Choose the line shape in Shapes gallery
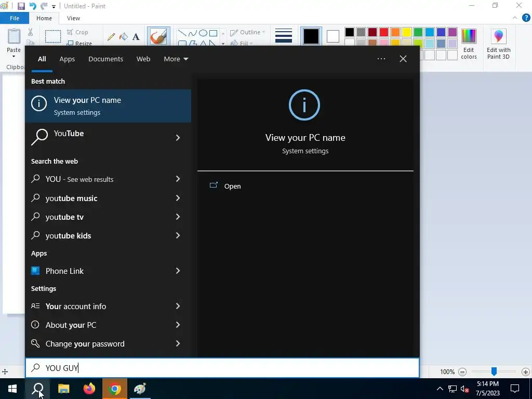The image size is (532, 399). [182, 33]
